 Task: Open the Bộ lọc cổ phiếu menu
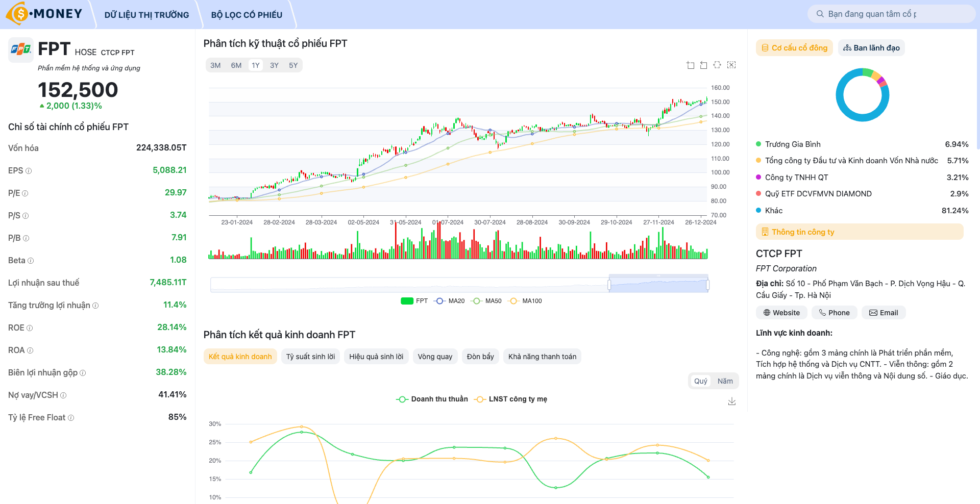tap(247, 15)
